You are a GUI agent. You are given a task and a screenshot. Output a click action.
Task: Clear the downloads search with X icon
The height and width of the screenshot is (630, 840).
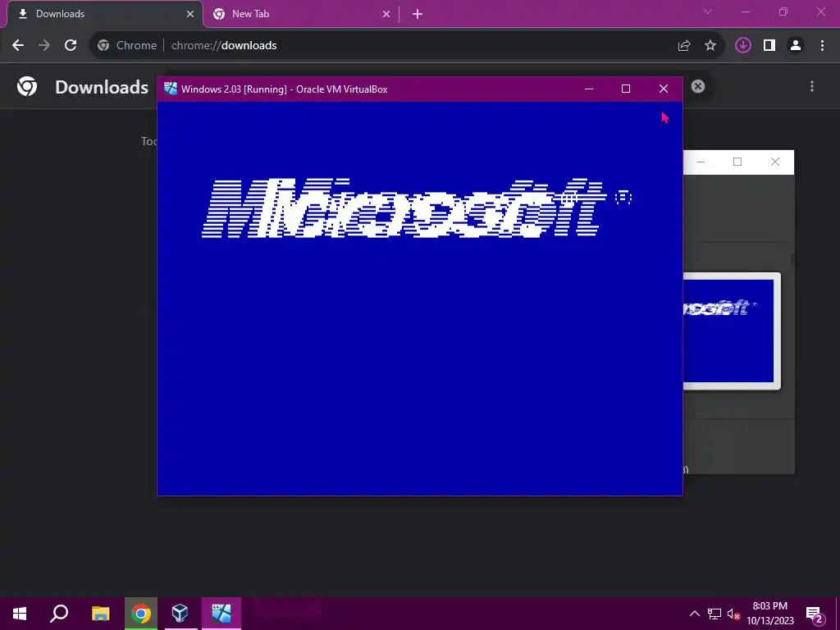tap(697, 86)
